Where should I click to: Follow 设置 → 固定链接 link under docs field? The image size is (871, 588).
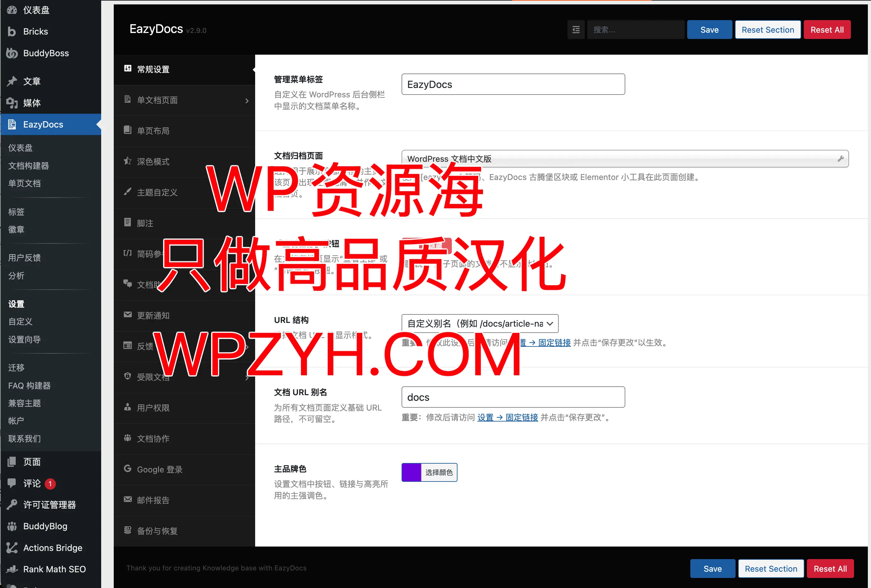507,417
